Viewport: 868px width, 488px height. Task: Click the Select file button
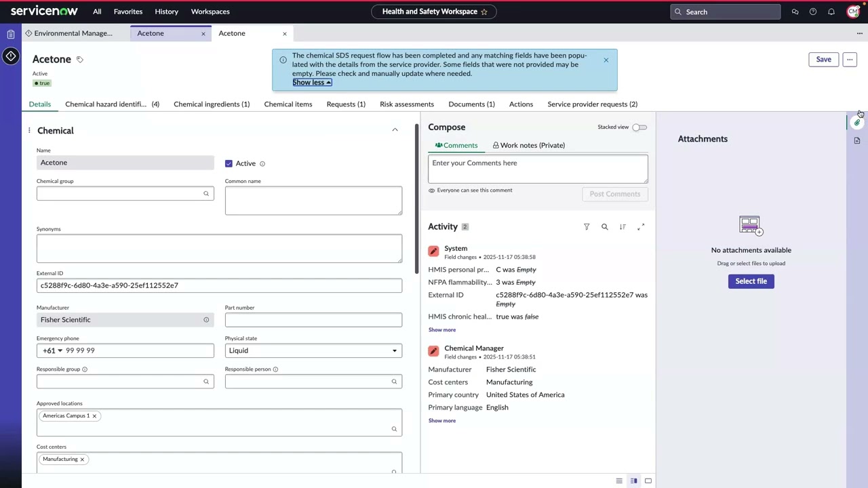(751, 281)
